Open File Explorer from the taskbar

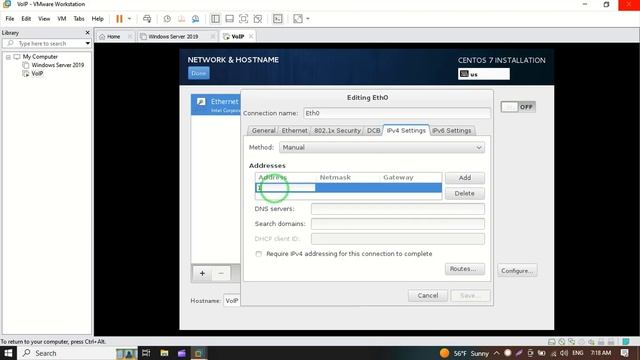pos(164,353)
